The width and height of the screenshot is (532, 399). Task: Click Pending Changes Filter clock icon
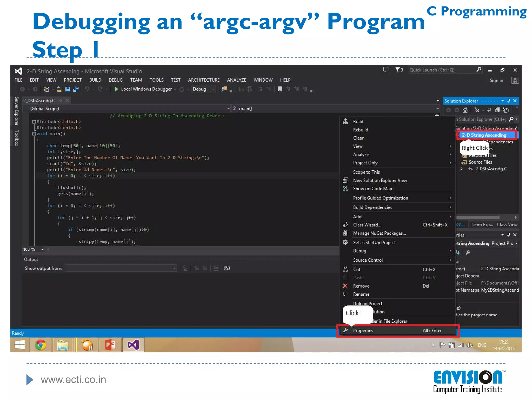(x=477, y=110)
